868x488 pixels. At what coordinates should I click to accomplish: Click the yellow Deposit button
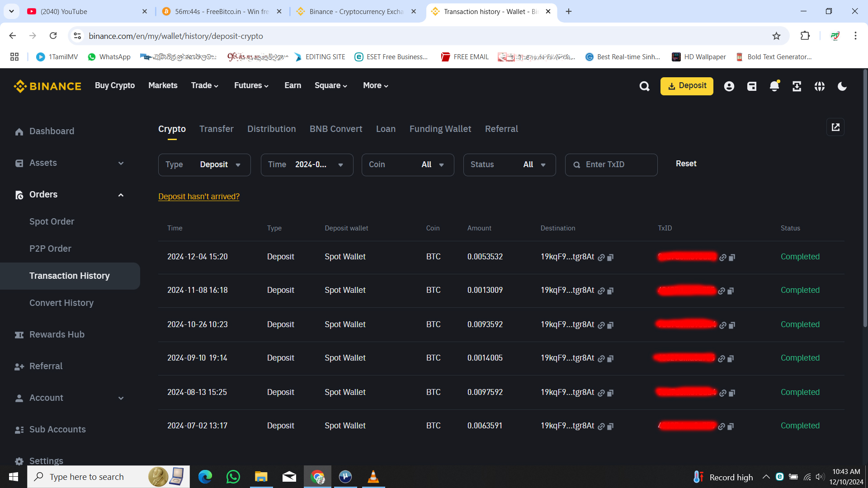tap(687, 86)
